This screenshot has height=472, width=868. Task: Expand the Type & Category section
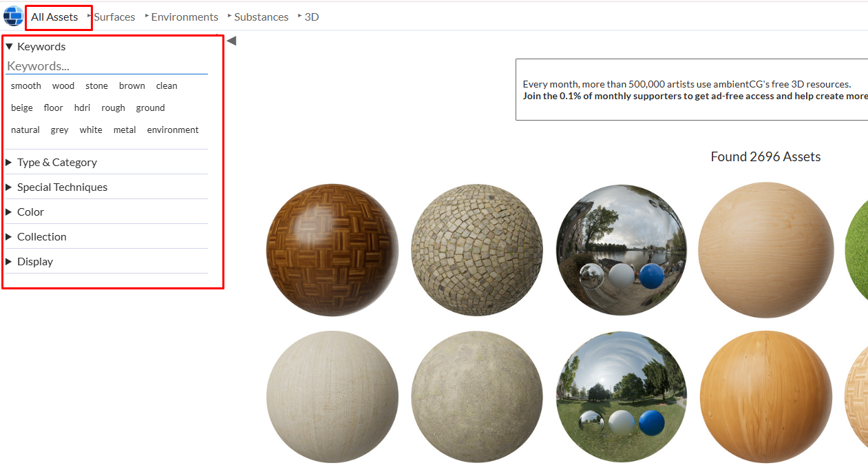[107, 162]
